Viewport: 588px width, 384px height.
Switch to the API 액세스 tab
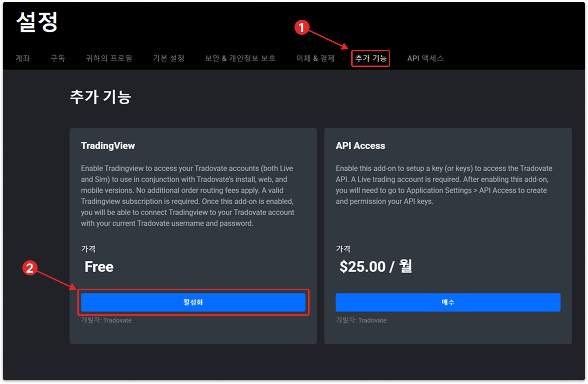(425, 58)
